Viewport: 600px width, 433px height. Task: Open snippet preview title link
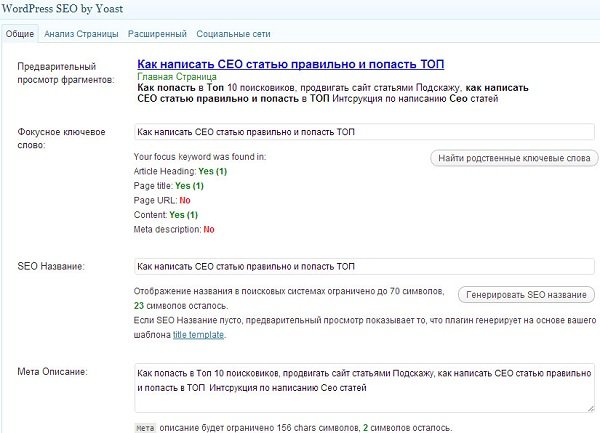290,64
